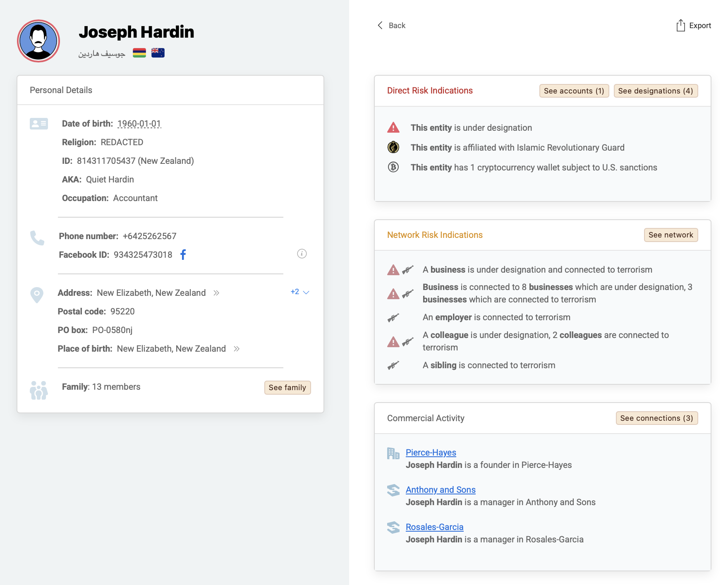Image resolution: width=728 pixels, height=585 pixels.
Task: Click the partnership icon beside Anthony and Sons
Action: pos(393,490)
